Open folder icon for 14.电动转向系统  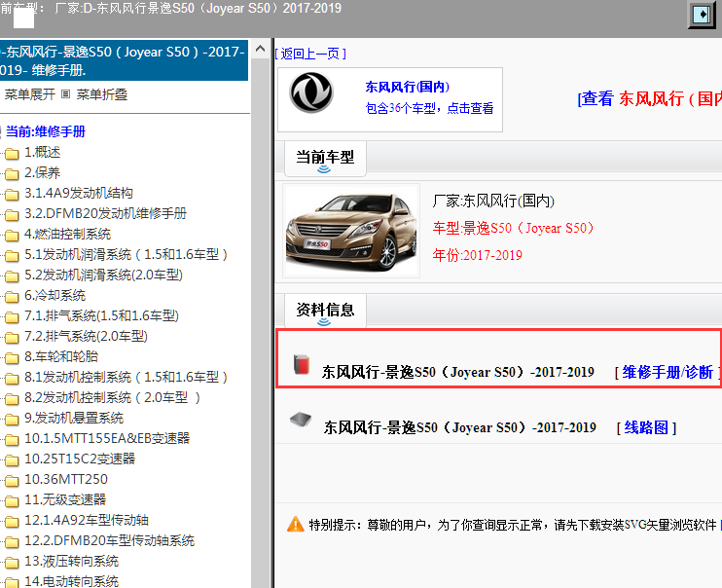(x=12, y=582)
